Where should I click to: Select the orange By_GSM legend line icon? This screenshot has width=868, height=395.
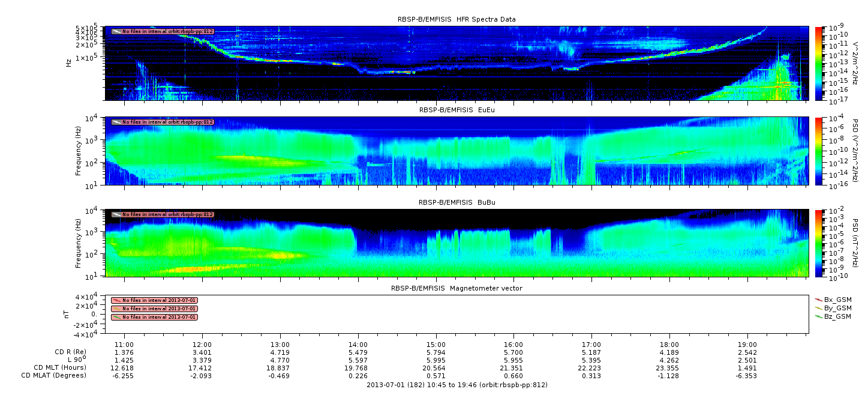(818, 308)
